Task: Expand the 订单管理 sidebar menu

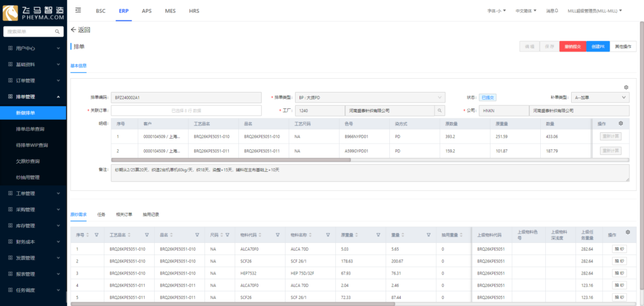Action: click(33, 81)
